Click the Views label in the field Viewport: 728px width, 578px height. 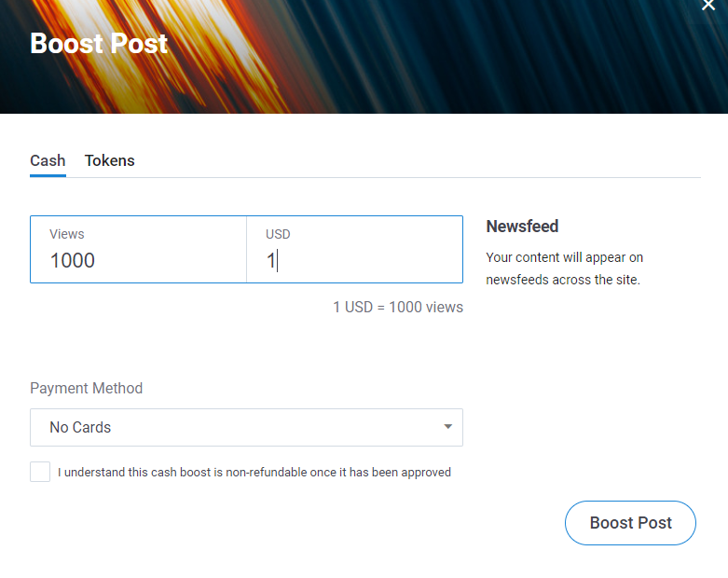(67, 234)
